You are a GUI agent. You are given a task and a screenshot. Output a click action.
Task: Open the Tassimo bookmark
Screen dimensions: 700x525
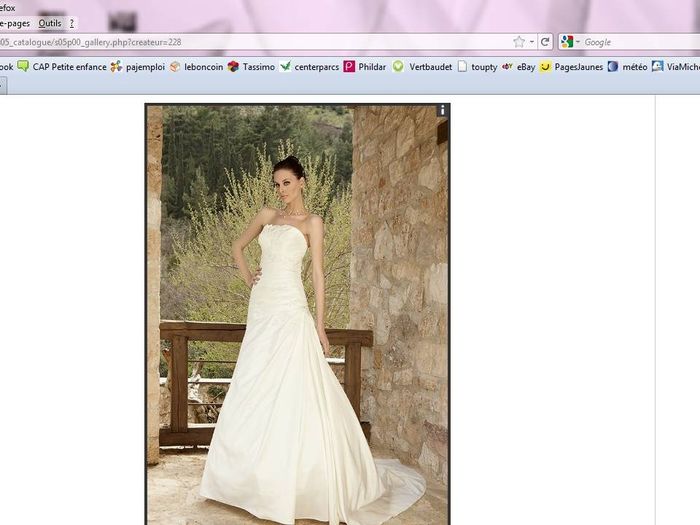pos(259,67)
